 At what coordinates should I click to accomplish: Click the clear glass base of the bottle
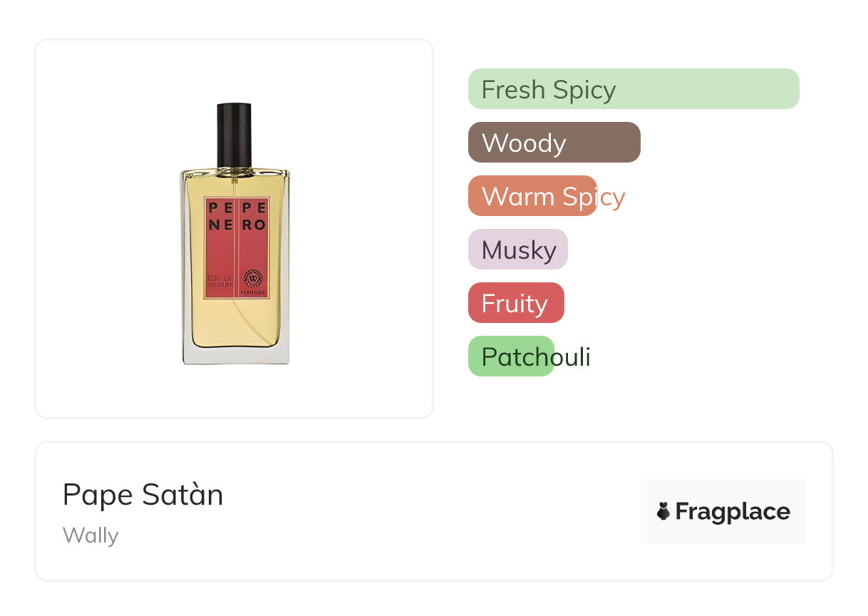point(236,356)
